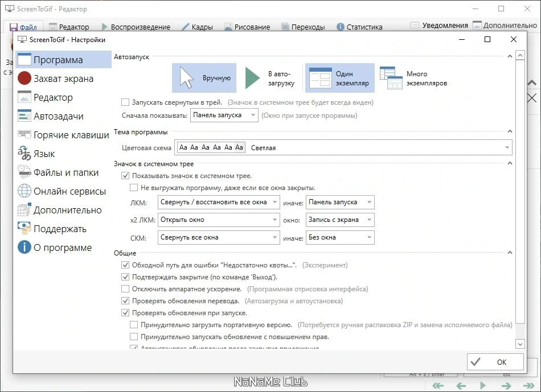The height and width of the screenshot is (392, 541).
Task: Enable Запускать свернутым в трей checkbox
Action: [x=125, y=102]
